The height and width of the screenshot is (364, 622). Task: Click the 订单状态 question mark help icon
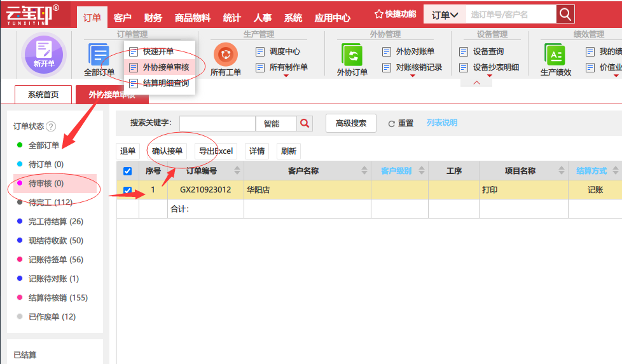point(51,126)
